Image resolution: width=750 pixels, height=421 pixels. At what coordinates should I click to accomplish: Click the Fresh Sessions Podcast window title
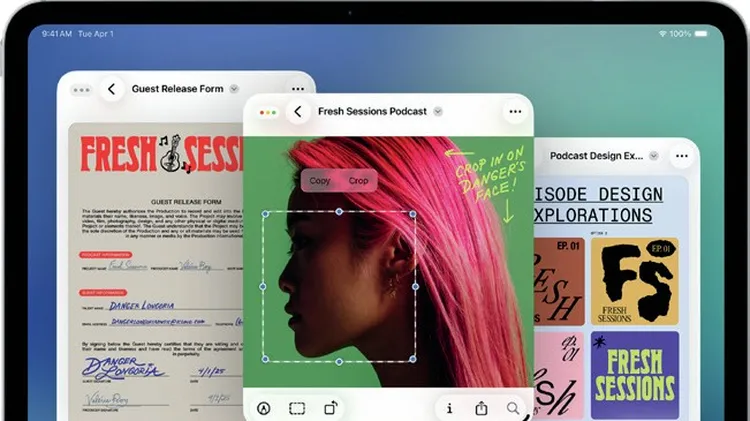(x=372, y=111)
